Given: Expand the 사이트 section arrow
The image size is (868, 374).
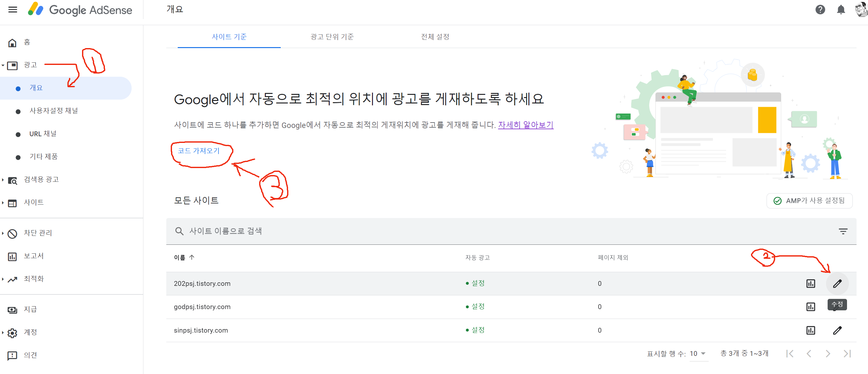Looking at the screenshot, I should (3, 203).
